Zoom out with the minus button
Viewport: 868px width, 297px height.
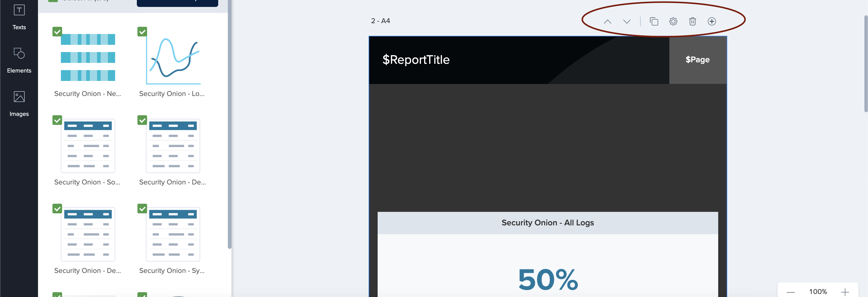coord(791,292)
